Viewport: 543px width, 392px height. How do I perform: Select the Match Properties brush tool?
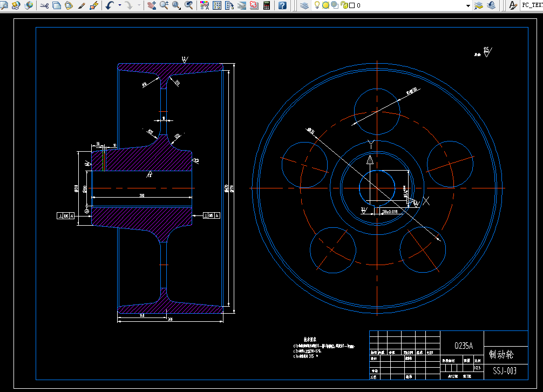[x=82, y=5]
